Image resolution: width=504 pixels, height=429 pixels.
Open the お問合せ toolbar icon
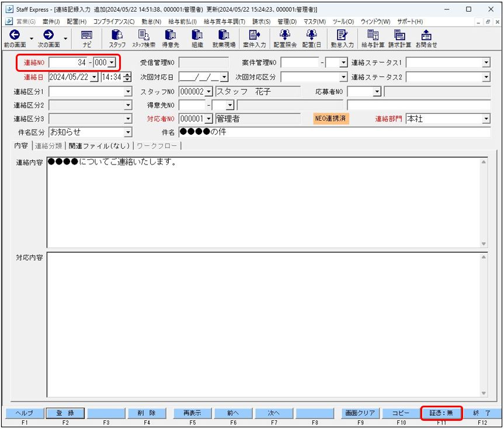click(x=426, y=34)
